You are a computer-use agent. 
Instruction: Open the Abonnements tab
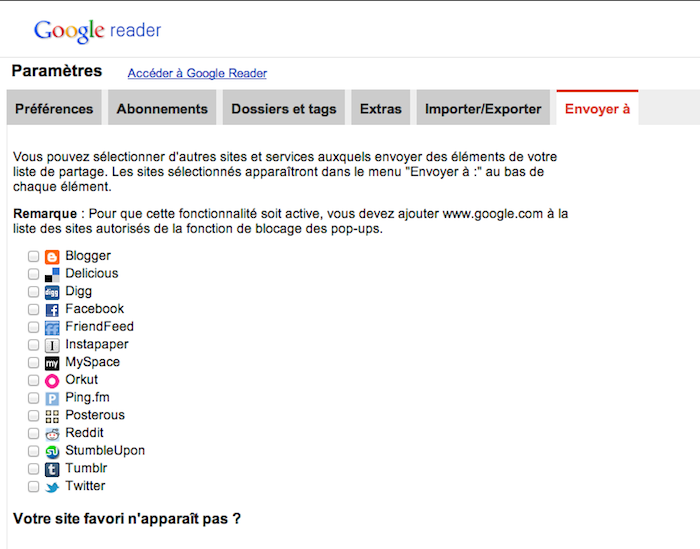pyautogui.click(x=162, y=109)
